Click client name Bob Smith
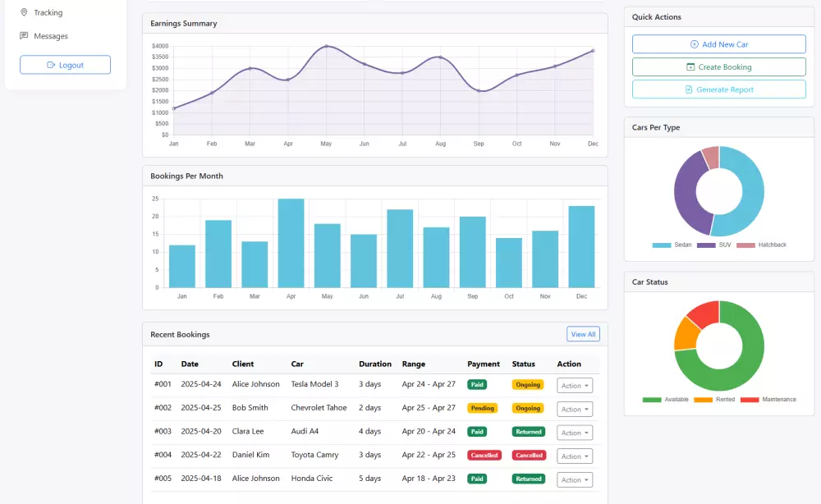The height and width of the screenshot is (504, 821). coord(250,408)
